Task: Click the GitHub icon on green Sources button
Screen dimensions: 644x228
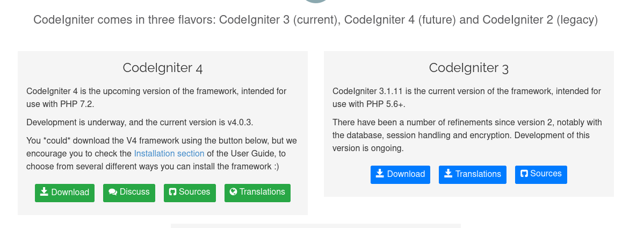Action: [x=172, y=192]
